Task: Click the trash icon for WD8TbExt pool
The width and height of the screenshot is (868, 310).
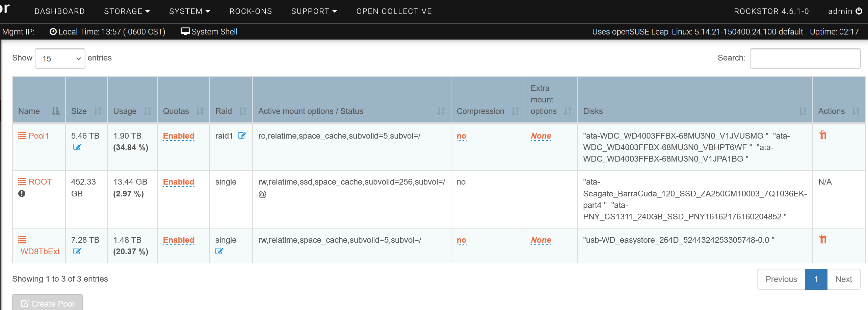Action: pos(822,239)
